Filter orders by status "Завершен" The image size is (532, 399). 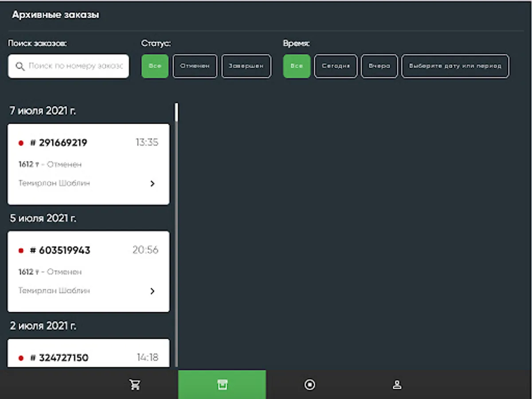(246, 66)
